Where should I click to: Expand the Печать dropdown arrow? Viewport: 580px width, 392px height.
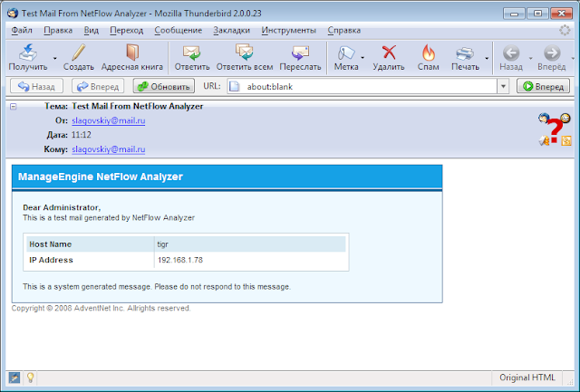click(x=487, y=58)
